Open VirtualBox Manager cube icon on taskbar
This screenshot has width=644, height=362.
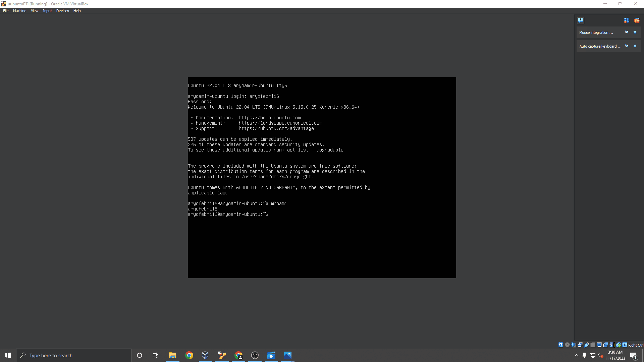pos(205,355)
